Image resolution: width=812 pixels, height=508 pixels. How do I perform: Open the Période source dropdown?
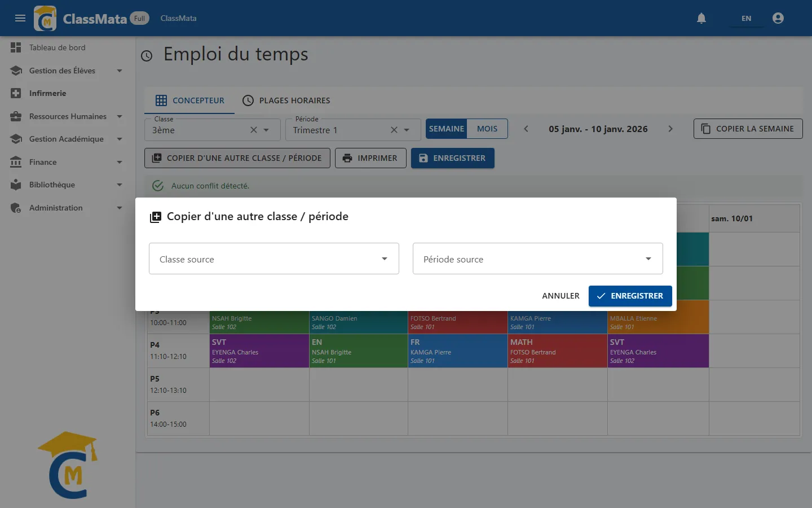tap(538, 259)
